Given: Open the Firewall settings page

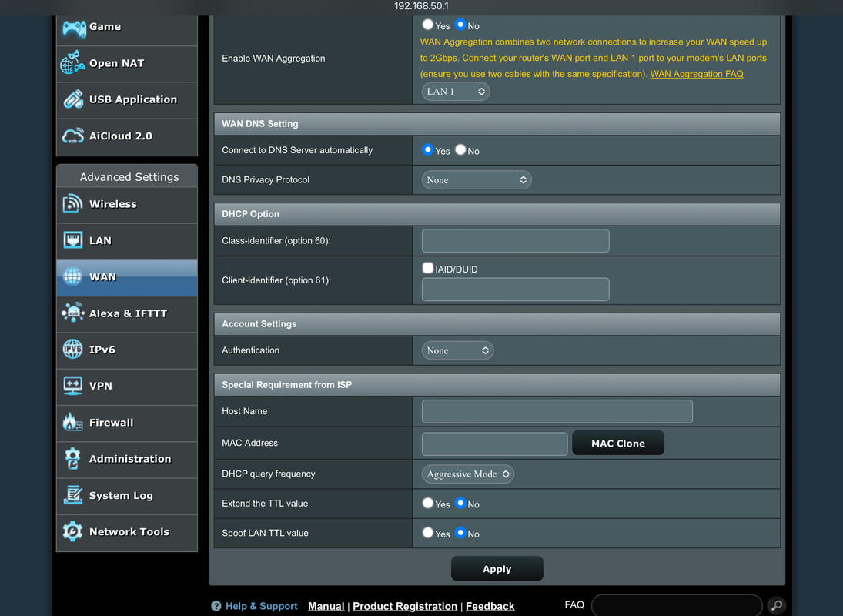Looking at the screenshot, I should [127, 423].
